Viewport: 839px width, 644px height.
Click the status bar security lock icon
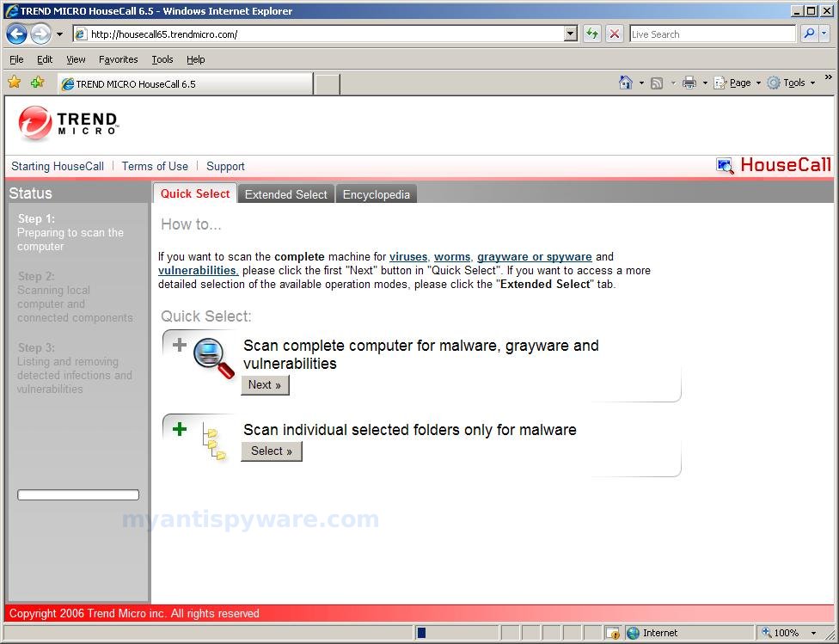point(613,634)
